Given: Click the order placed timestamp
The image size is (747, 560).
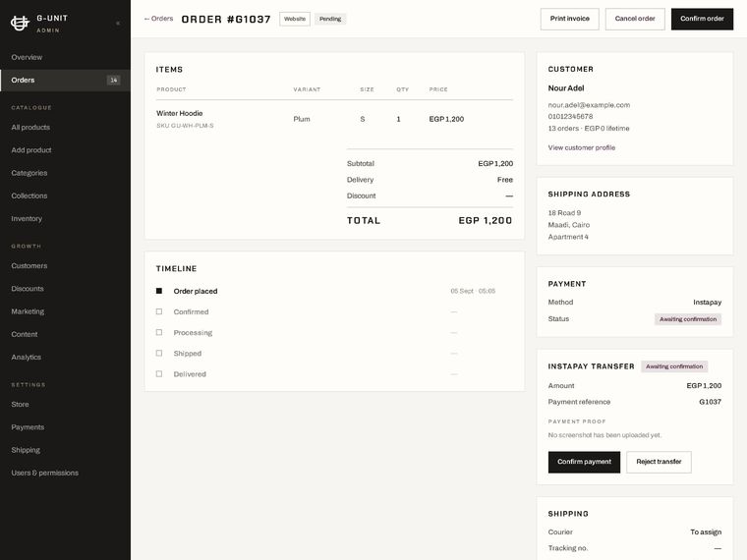Looking at the screenshot, I should 473,291.
